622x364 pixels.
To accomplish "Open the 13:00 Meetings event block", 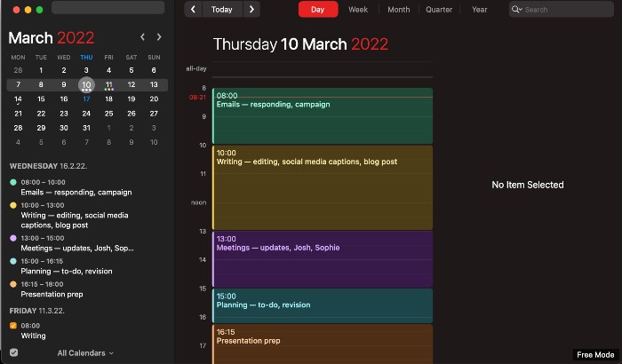I will tap(323, 259).
